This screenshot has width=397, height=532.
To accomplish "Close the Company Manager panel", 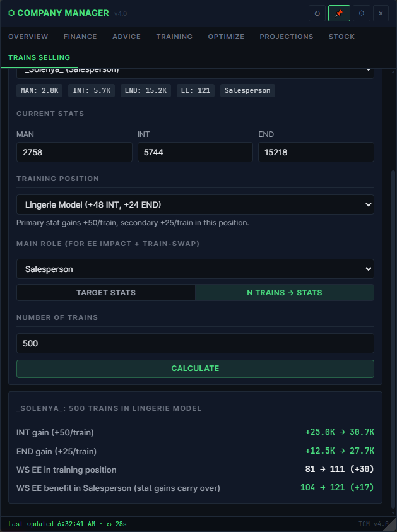I will coord(381,13).
